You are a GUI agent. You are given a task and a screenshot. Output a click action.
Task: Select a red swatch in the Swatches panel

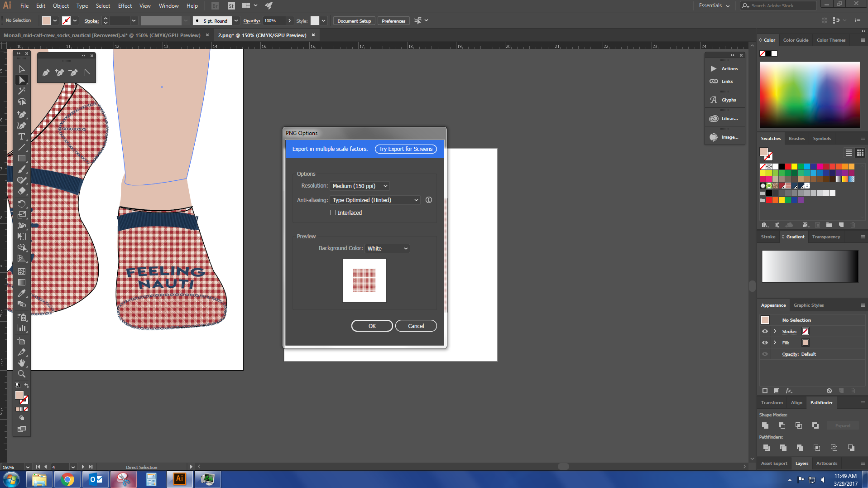tap(788, 166)
